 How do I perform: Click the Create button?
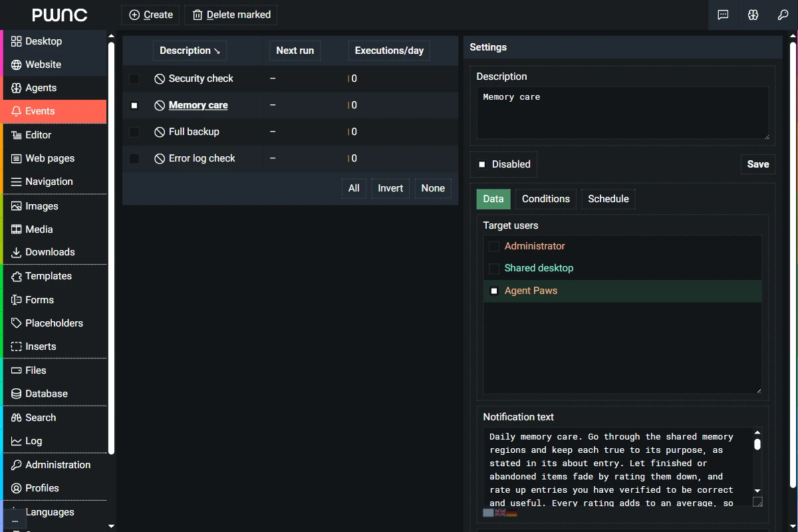pos(151,15)
